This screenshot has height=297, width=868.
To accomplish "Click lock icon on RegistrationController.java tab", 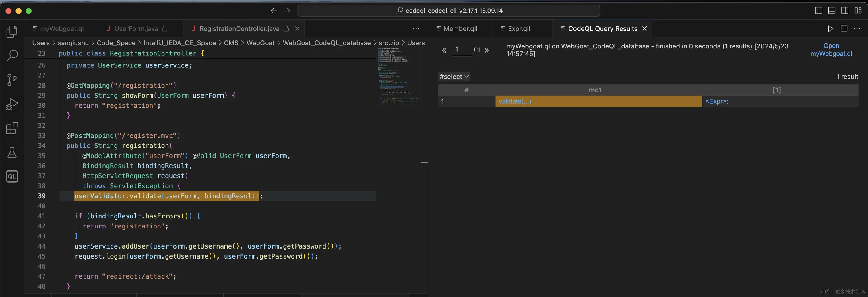I will pos(286,29).
